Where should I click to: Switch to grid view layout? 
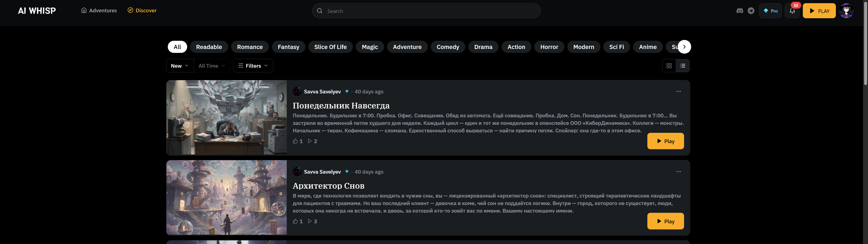point(669,66)
